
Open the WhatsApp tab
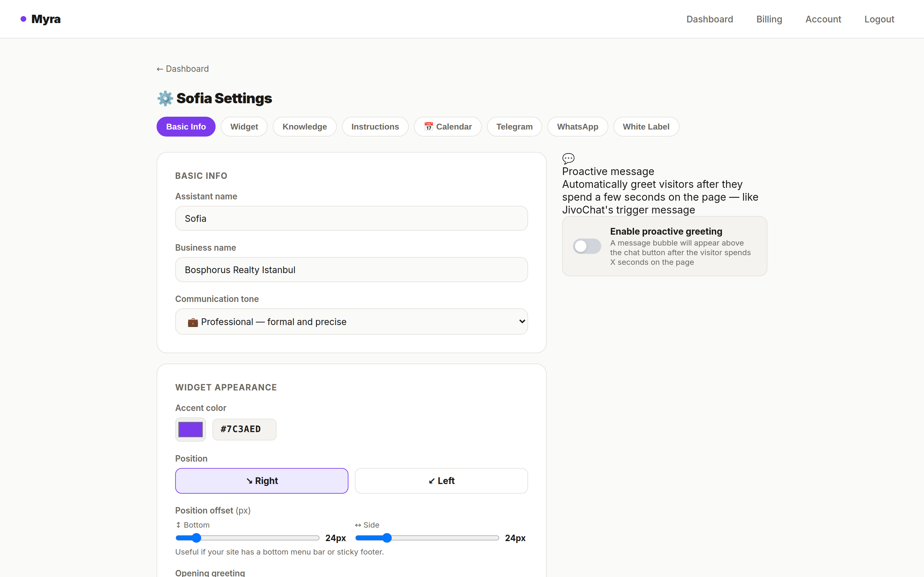577,127
